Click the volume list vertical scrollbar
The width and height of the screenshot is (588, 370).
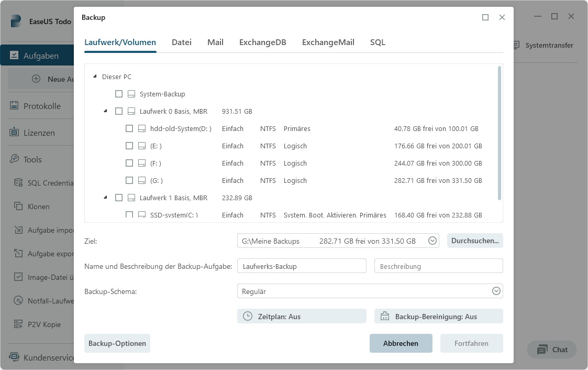[x=499, y=133]
